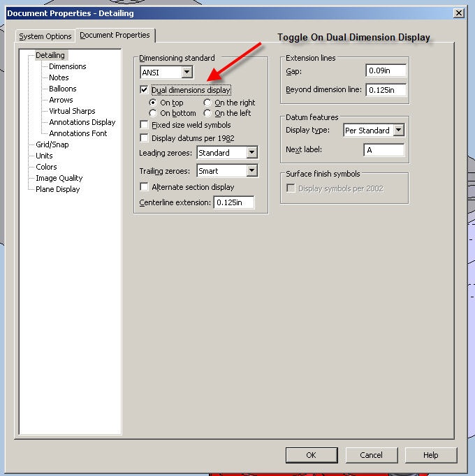
Task: Confirm with the OK button
Action: coord(312,455)
